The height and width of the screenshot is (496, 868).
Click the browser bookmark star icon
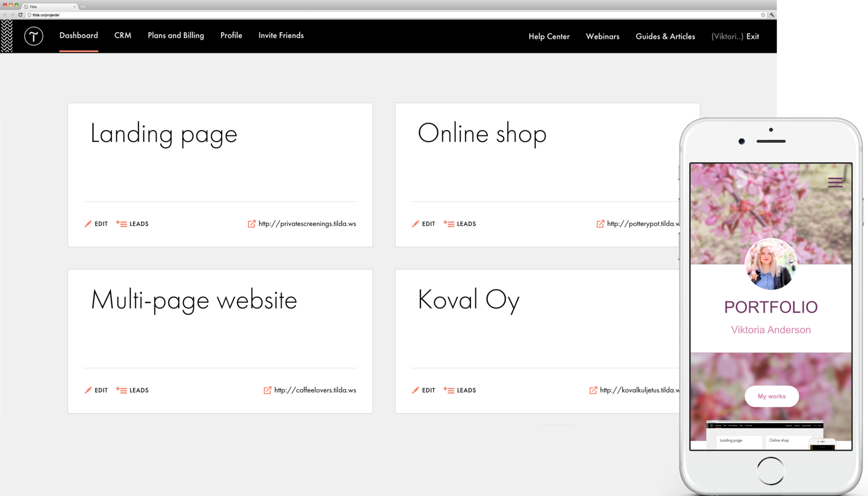pos(763,15)
